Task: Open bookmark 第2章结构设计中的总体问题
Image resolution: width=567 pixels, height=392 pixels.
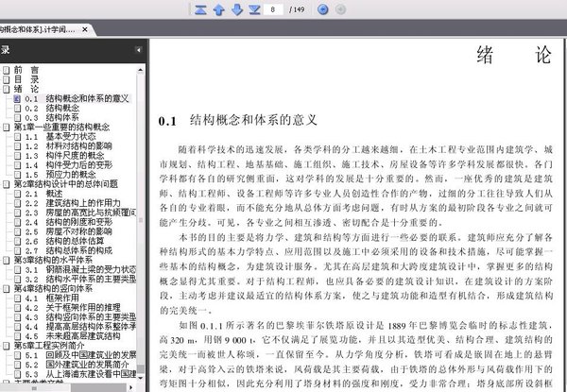Action: [x=66, y=184]
